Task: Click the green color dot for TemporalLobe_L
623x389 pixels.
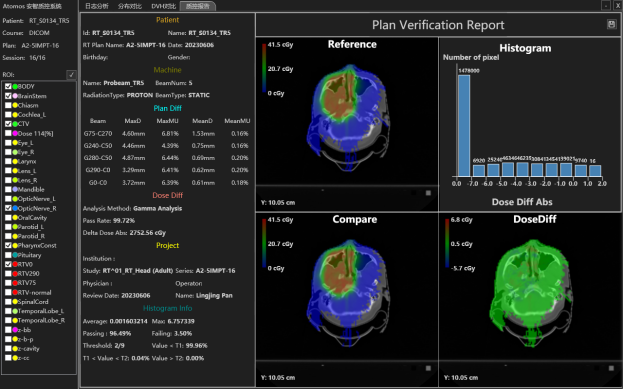Action: pos(15,311)
